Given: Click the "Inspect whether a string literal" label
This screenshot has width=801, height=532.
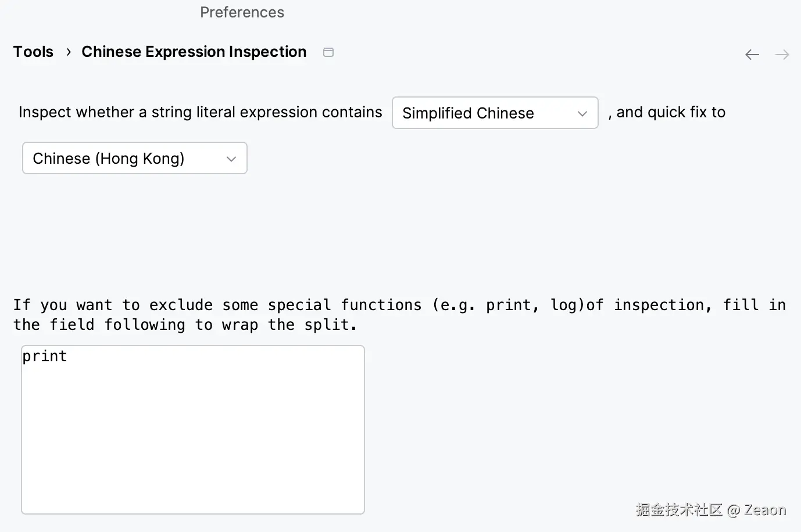Looking at the screenshot, I should [200, 112].
